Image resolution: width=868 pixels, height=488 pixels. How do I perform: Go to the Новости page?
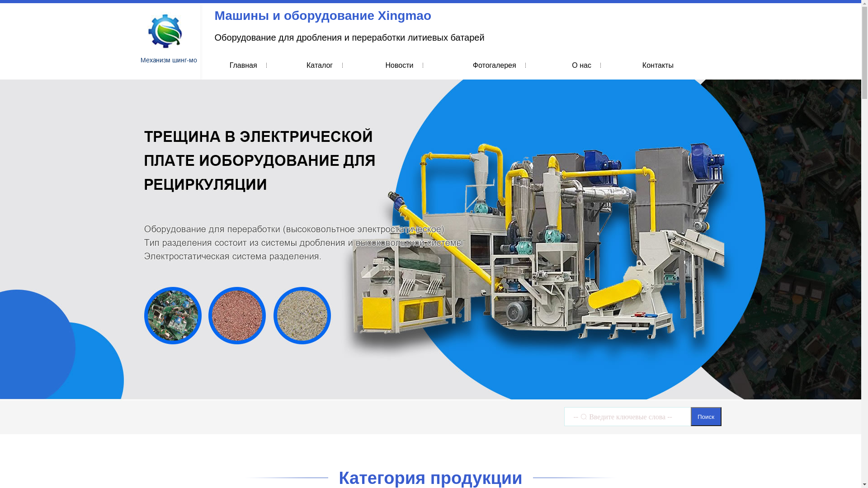click(399, 66)
